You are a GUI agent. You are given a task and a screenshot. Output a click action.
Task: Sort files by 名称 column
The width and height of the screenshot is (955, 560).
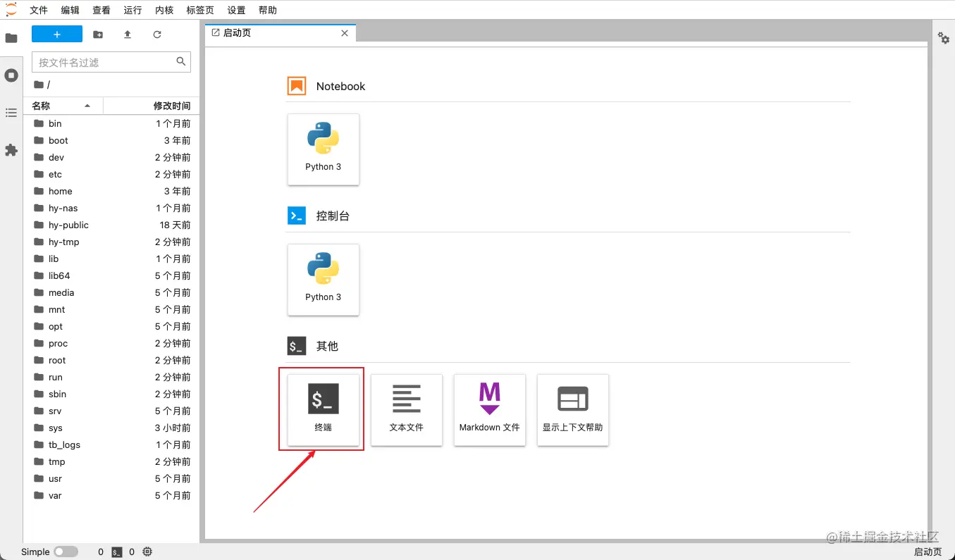(63, 106)
